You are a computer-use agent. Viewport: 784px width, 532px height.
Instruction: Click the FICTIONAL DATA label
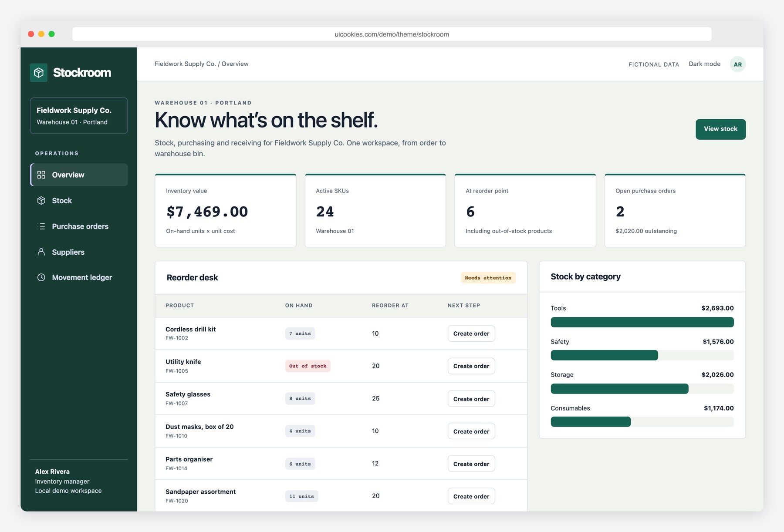click(x=654, y=64)
